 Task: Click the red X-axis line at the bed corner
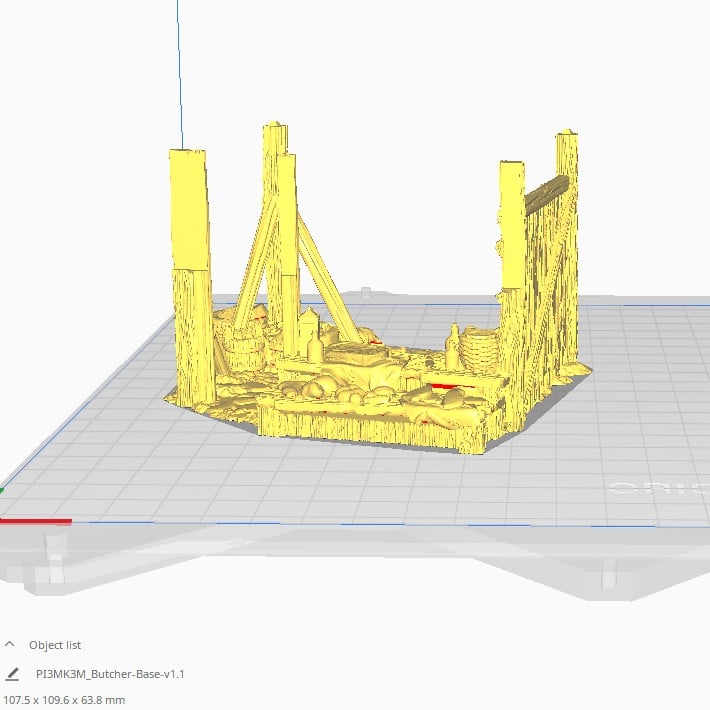[x=35, y=521]
